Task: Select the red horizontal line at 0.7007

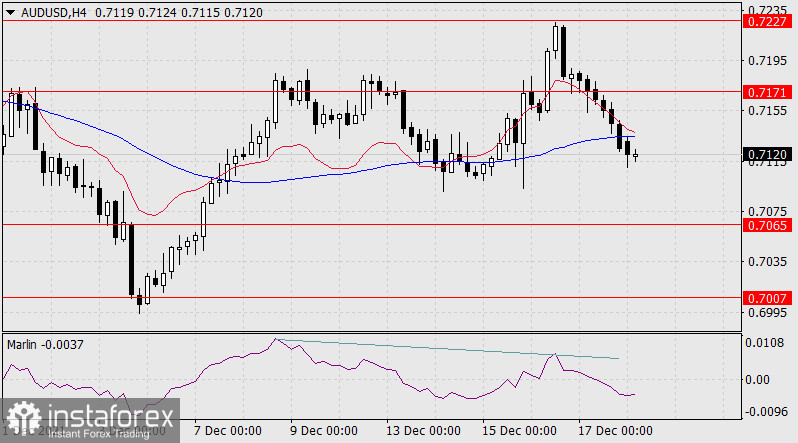Action: coord(372,297)
